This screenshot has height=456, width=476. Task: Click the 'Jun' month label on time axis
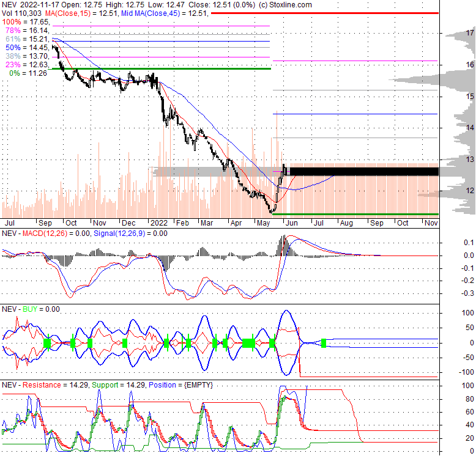292,223
